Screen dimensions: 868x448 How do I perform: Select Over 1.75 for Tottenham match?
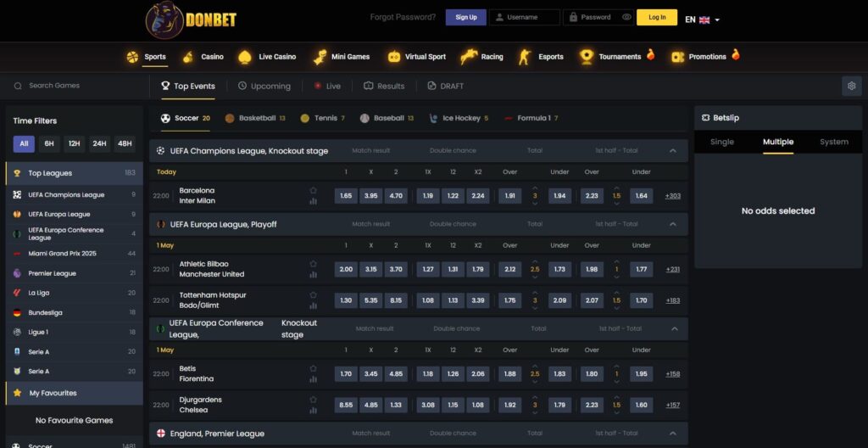coord(509,300)
